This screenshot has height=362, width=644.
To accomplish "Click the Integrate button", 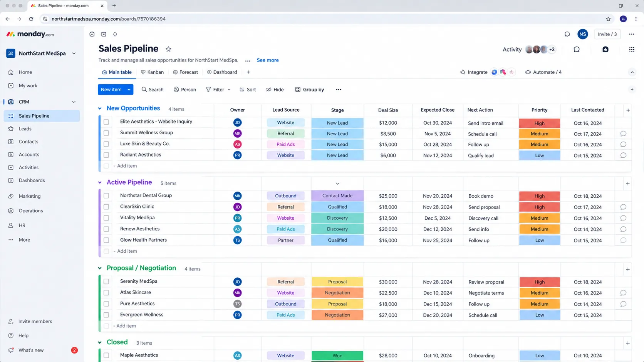I will coord(474,72).
